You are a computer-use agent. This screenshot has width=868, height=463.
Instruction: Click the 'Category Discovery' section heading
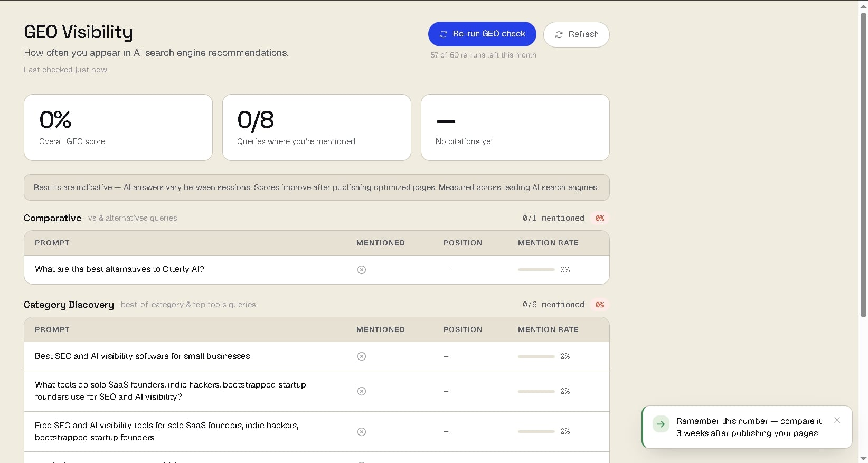click(69, 305)
